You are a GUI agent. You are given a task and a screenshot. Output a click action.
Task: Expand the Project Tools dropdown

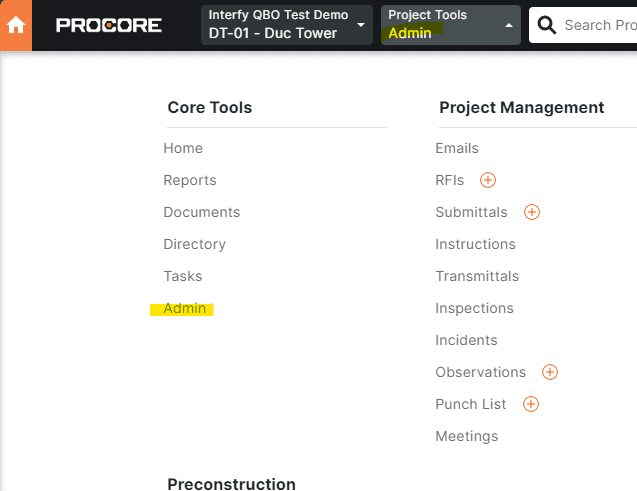click(x=450, y=25)
